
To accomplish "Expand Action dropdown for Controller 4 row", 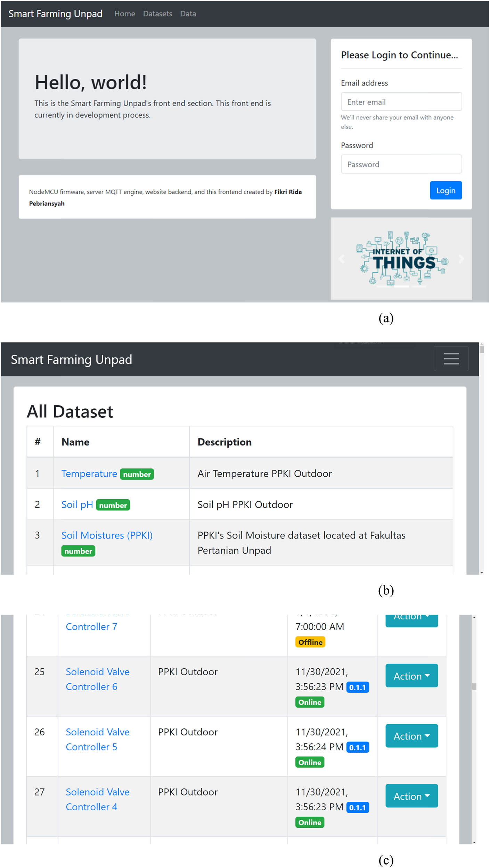I will (x=411, y=796).
